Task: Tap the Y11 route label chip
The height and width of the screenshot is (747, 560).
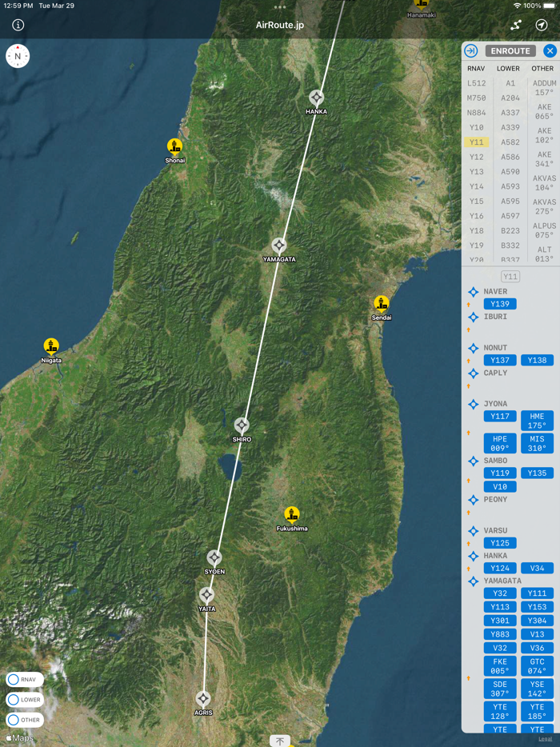Action: (x=510, y=277)
